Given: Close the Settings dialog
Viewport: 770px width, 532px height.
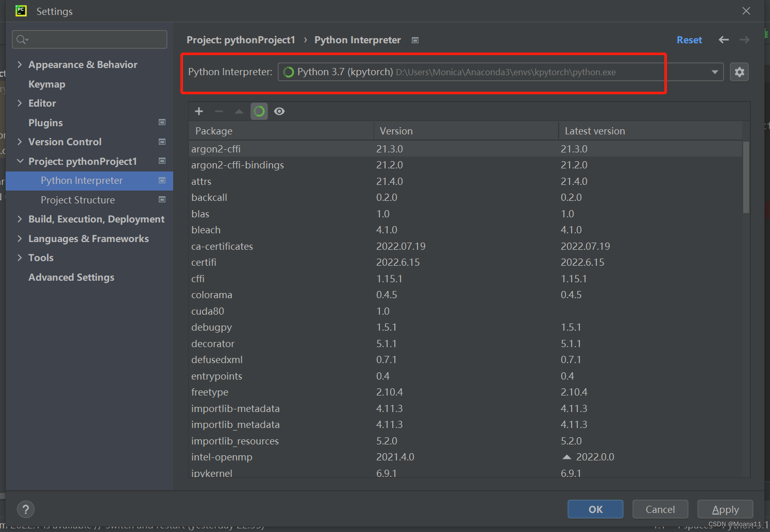Looking at the screenshot, I should [746, 11].
